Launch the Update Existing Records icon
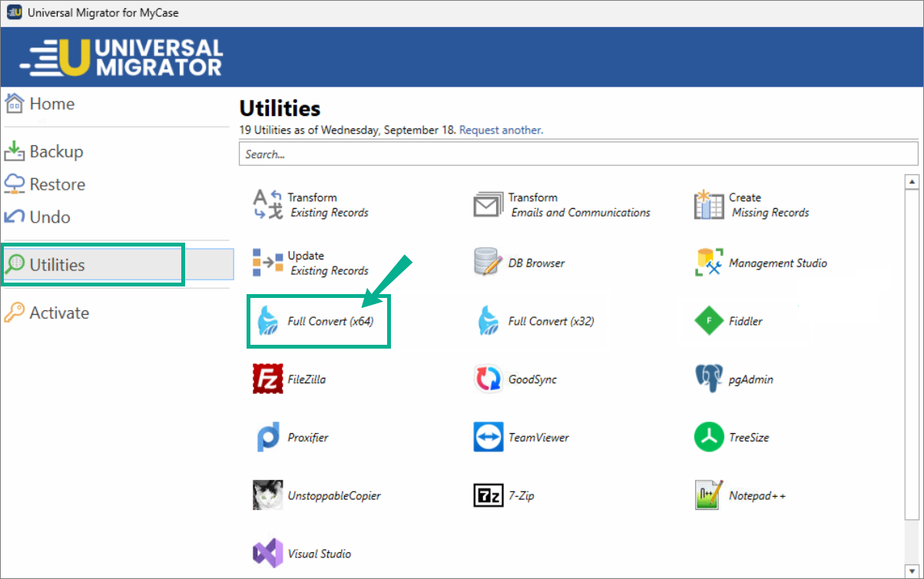This screenshot has height=579, width=924. 268,263
